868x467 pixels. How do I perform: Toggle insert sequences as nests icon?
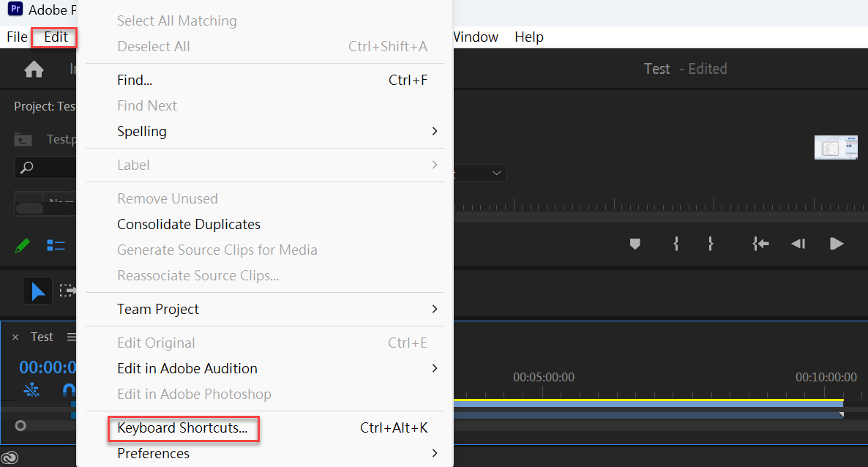pyautogui.click(x=31, y=391)
